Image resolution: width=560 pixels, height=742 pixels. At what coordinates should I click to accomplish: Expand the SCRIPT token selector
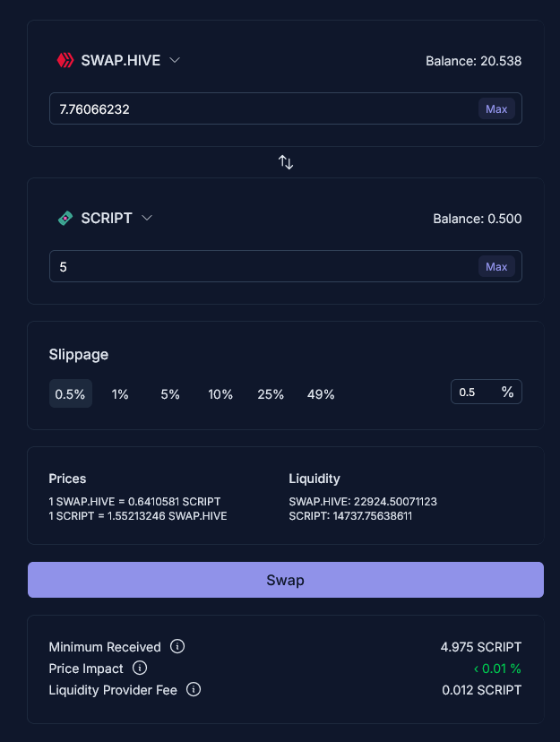point(147,218)
